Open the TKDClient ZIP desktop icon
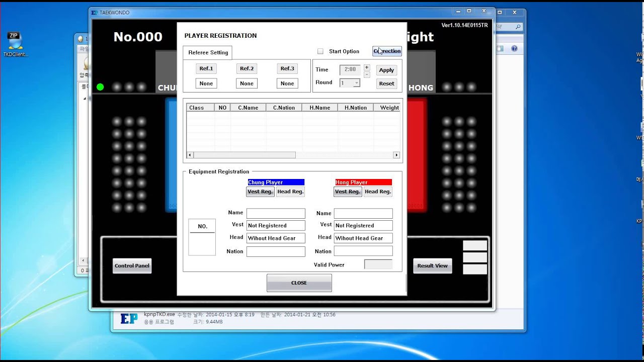 point(15,44)
